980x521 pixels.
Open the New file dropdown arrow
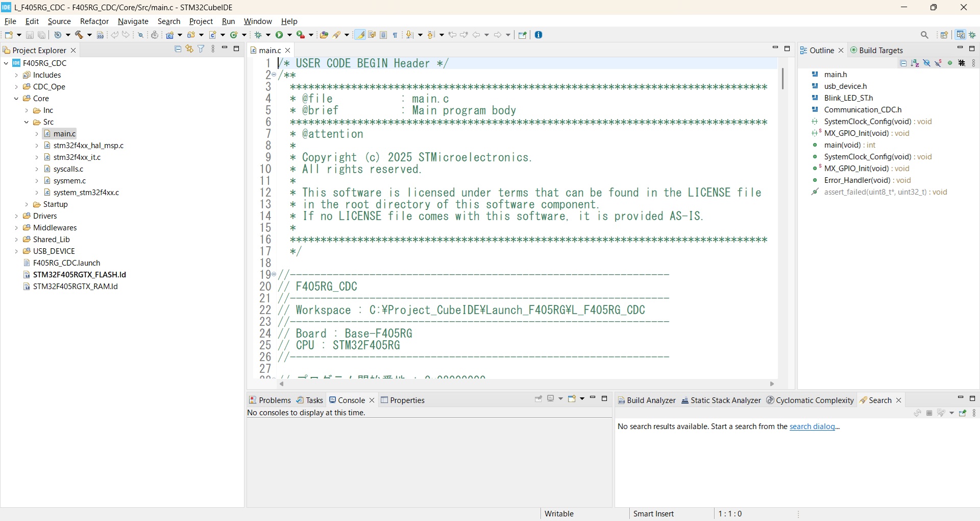pyautogui.click(x=19, y=35)
